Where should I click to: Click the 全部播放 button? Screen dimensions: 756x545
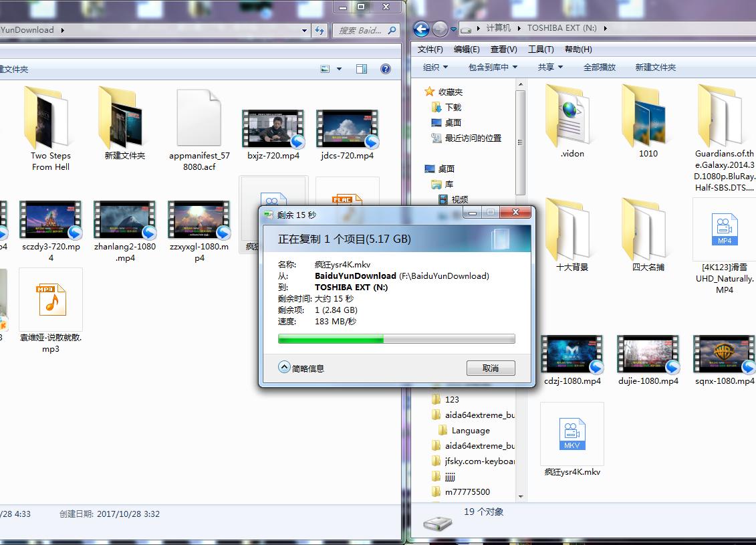[600, 67]
